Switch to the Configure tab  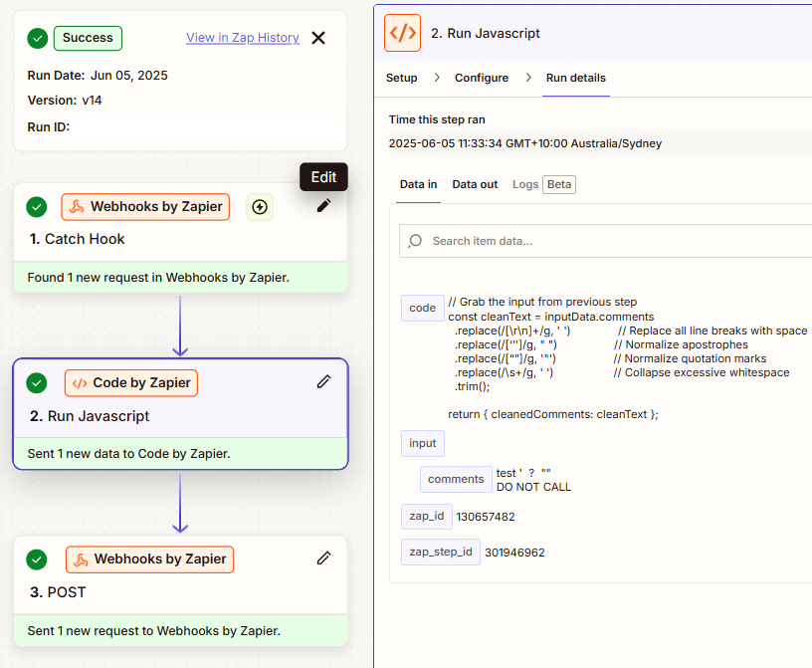(482, 78)
